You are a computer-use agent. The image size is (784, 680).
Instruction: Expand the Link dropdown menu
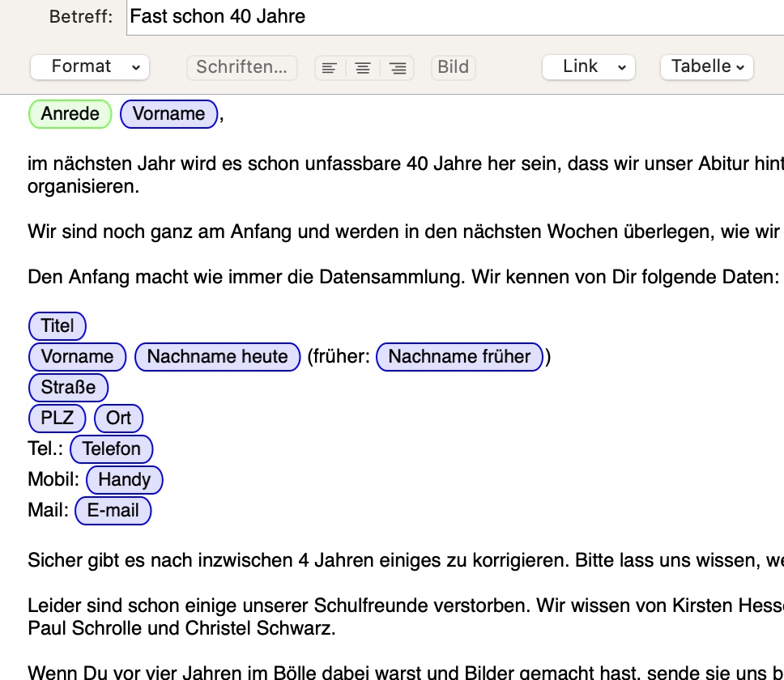tap(588, 67)
